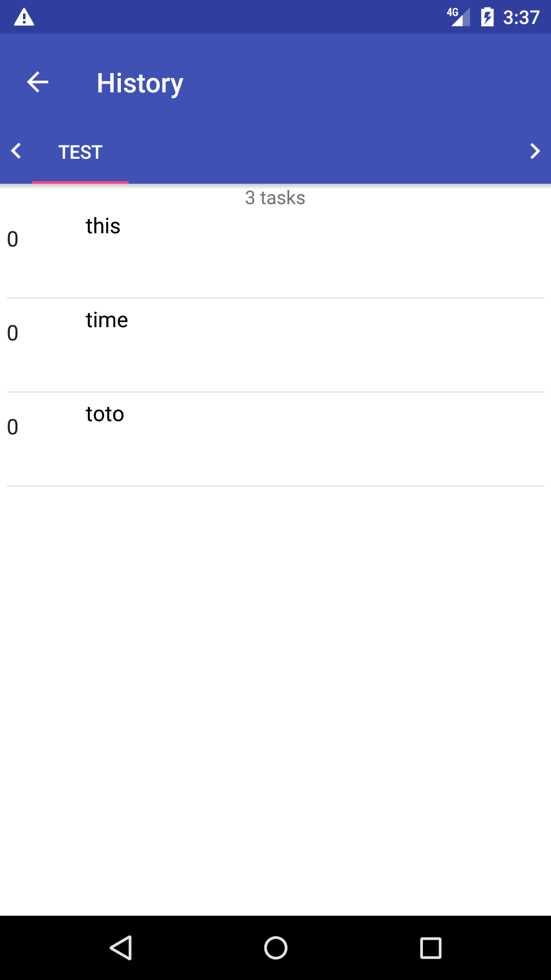The image size is (551, 980).
Task: Tap the 3:37 clock
Action: point(521,17)
